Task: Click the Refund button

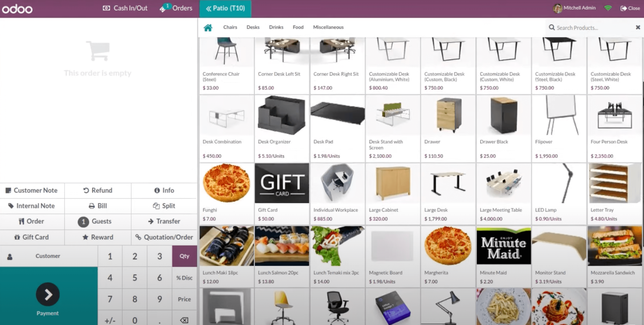Action: pos(98,190)
